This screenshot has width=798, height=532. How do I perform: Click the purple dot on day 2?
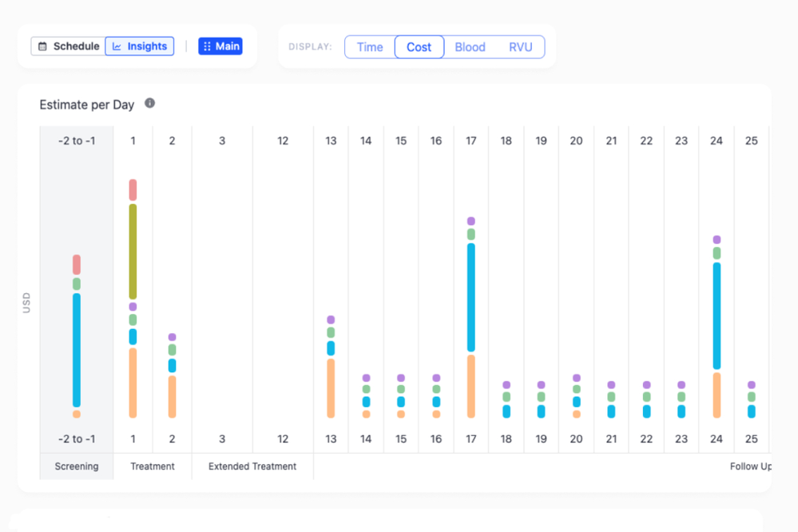tap(172, 337)
